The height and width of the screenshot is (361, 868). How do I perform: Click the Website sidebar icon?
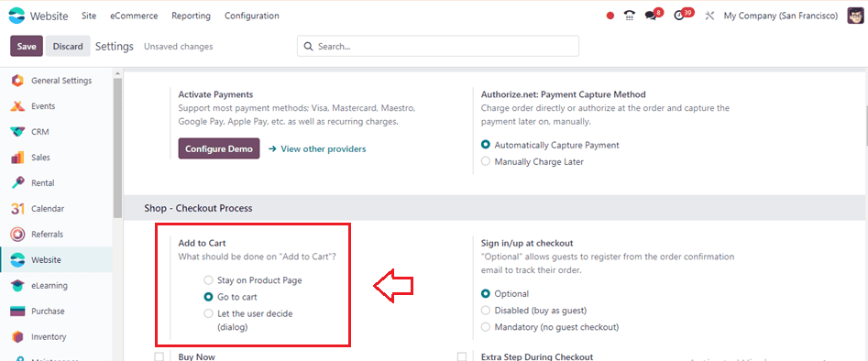pos(17,259)
